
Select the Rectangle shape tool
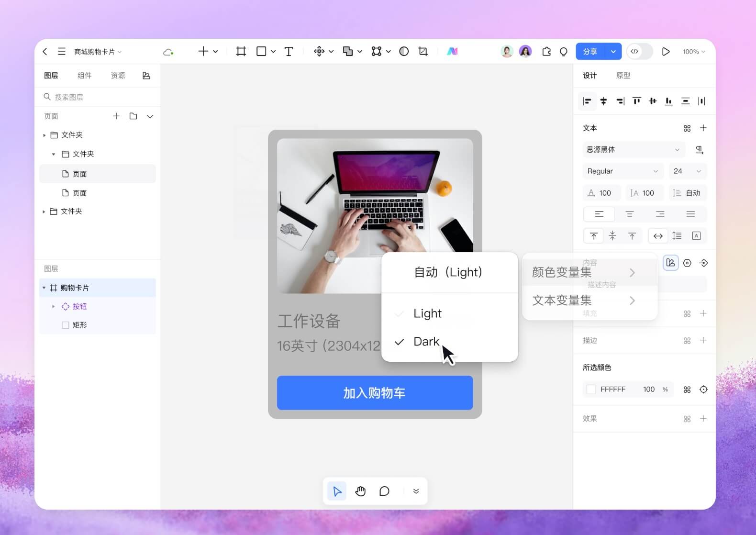pyautogui.click(x=261, y=51)
